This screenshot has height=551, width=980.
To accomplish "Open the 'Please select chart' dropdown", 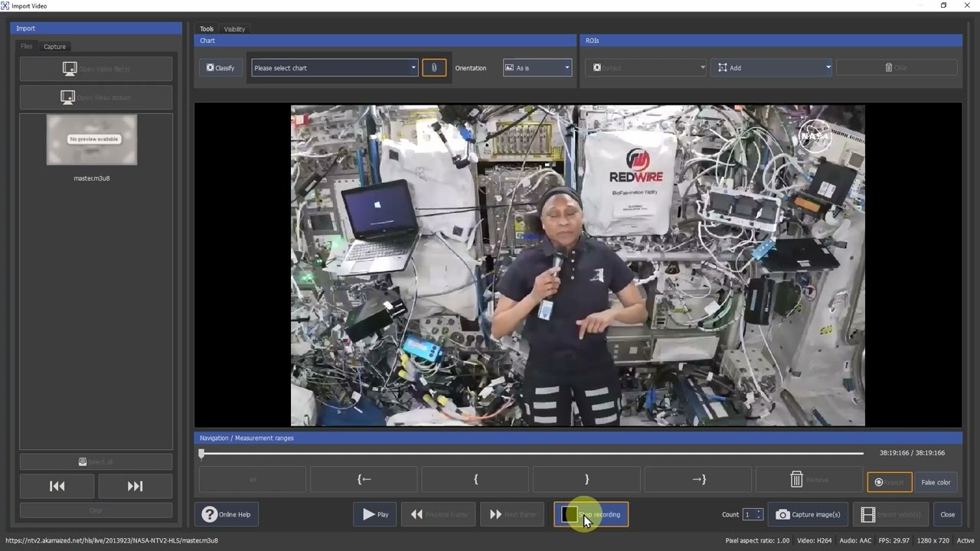I will (x=335, y=68).
